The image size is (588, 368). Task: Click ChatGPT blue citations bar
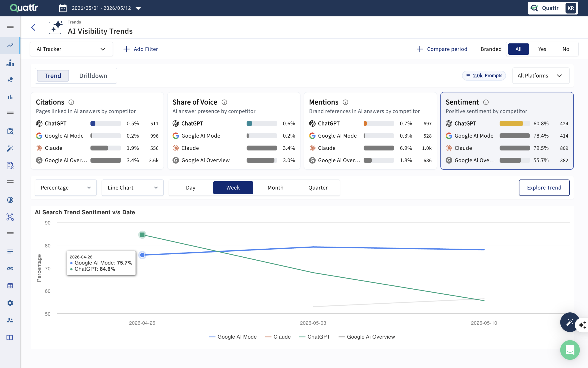click(93, 124)
